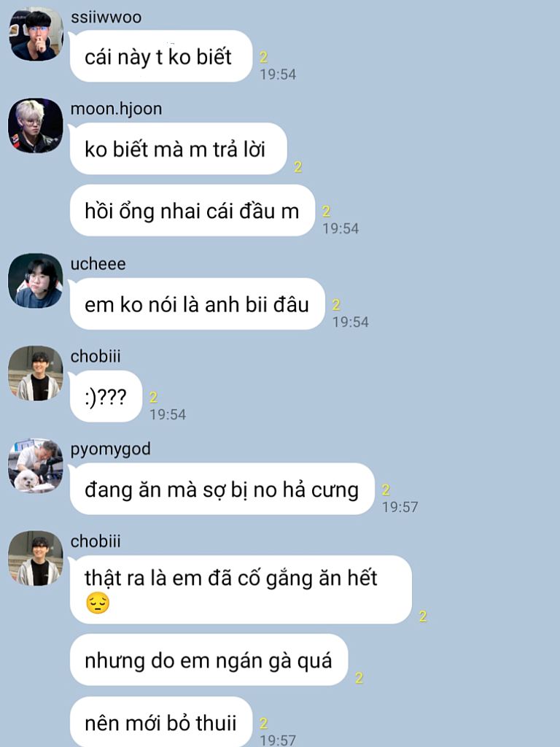This screenshot has width=560, height=747.
Task: Tap moon.hjoon's avatar
Action: point(36,125)
